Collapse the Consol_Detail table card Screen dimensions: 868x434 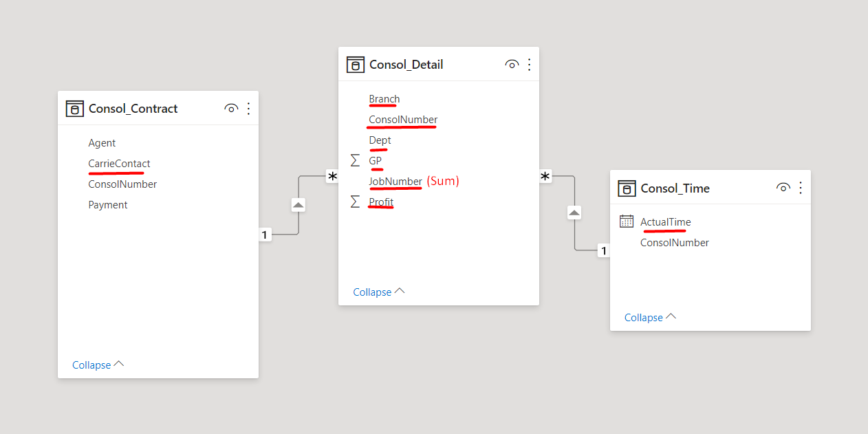pyautogui.click(x=379, y=292)
